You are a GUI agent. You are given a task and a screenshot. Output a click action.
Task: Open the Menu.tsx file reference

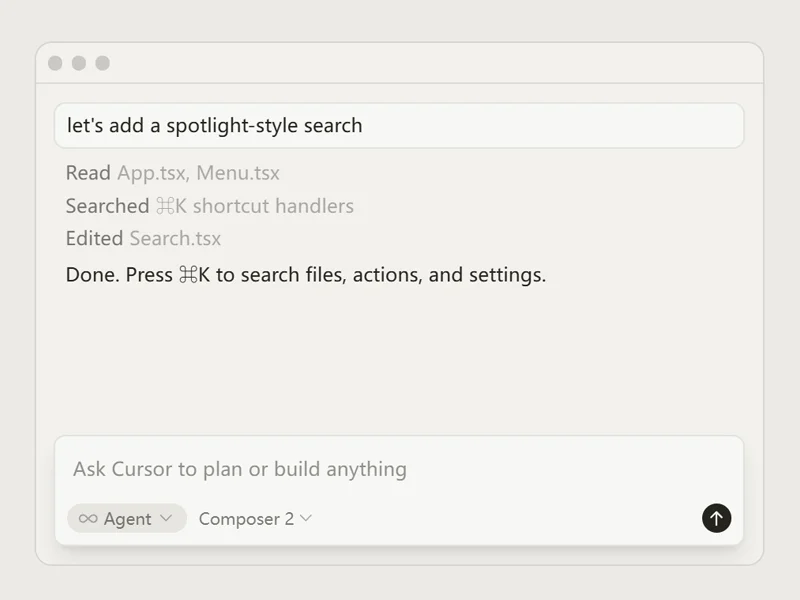[238, 173]
